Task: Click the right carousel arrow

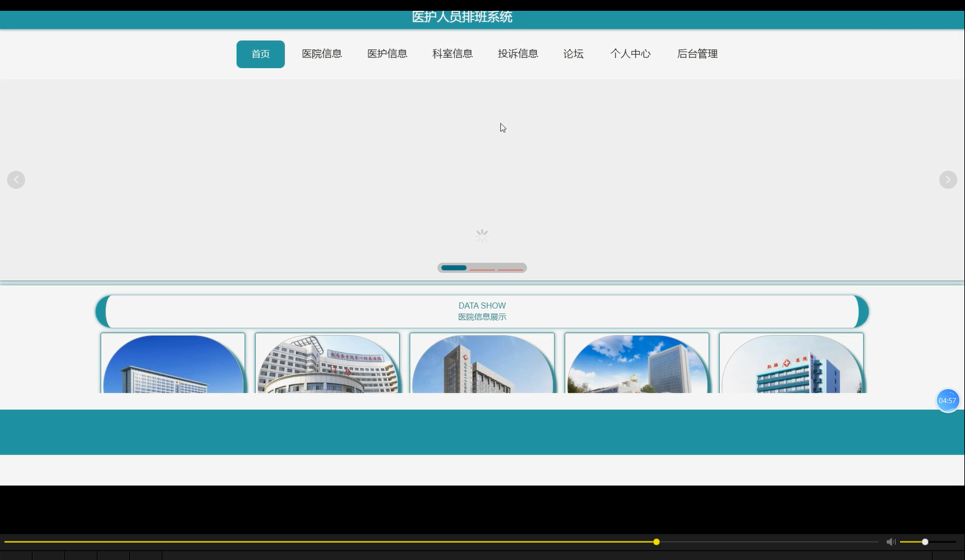Action: coord(948,179)
